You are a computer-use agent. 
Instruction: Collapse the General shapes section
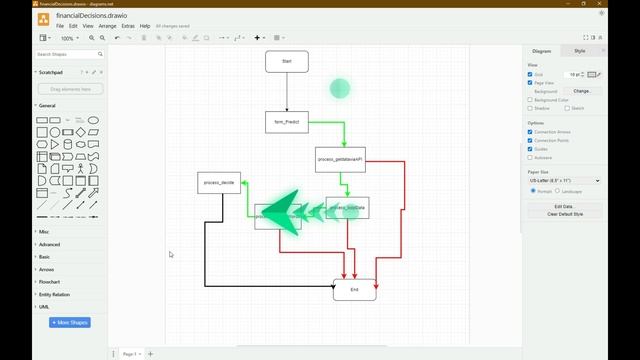pos(47,105)
